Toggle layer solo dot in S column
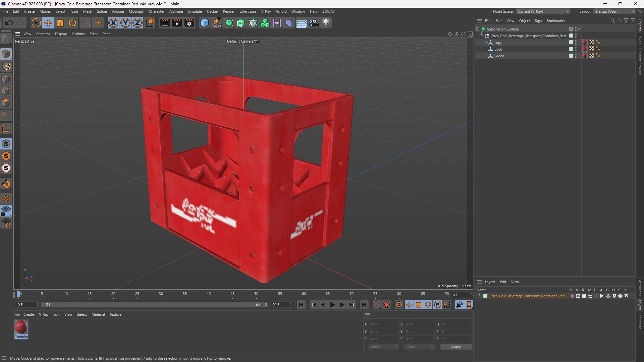Image resolution: width=644 pixels, height=362 pixels. 572,296
